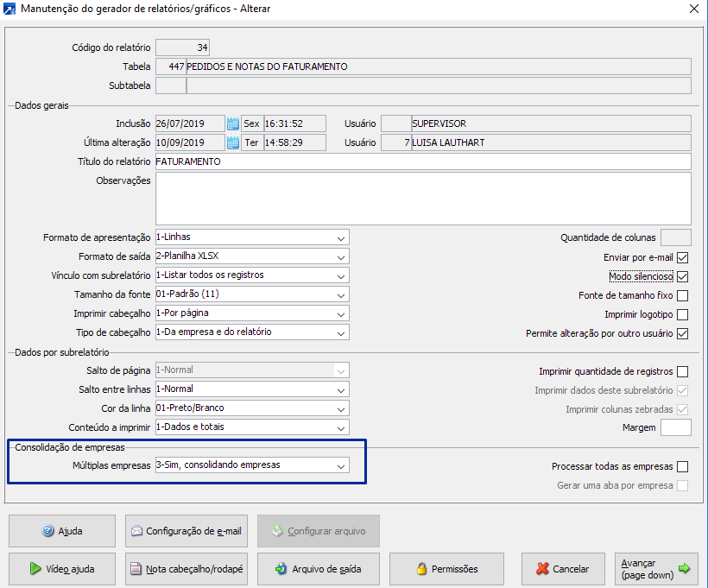708x588 pixels.
Task: Open the Múltiplas empresas dropdown
Action: pyautogui.click(x=340, y=465)
